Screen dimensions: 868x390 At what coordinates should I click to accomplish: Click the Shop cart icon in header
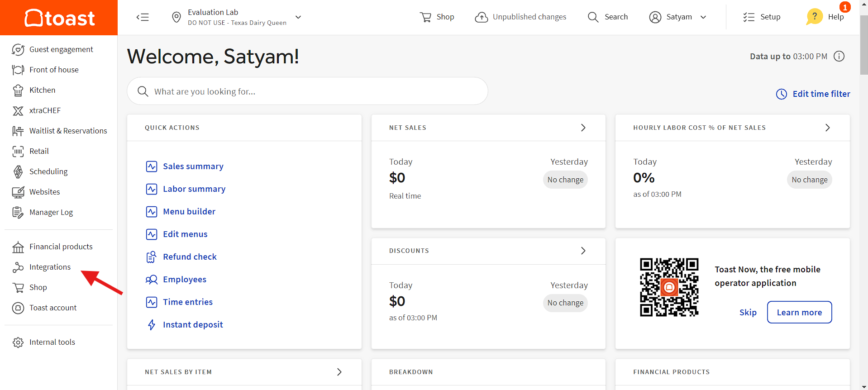425,17
